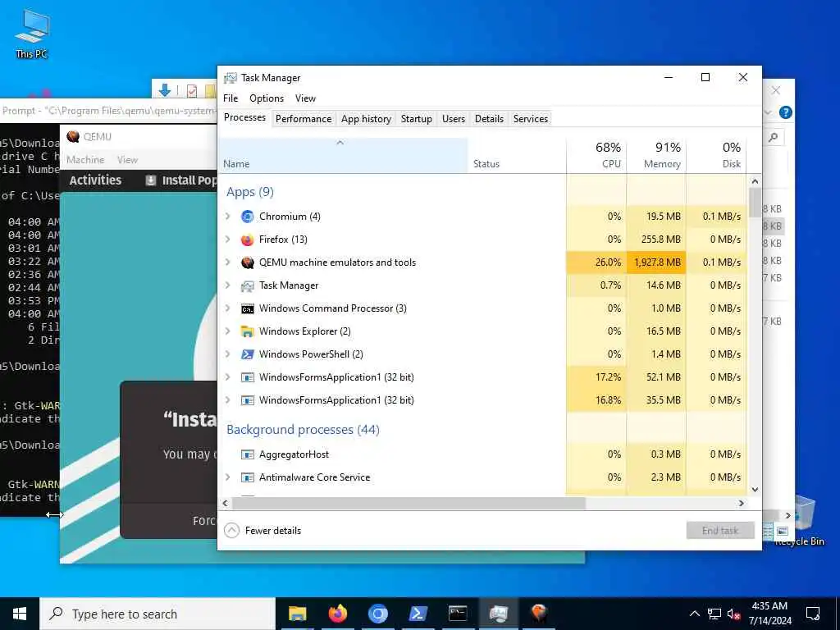Viewport: 840px width, 630px height.
Task: Switch to the Services tab
Action: pos(531,119)
